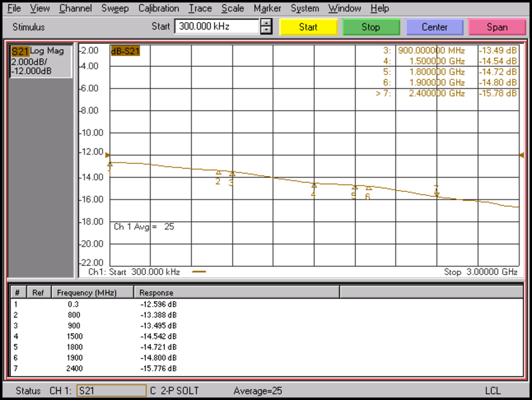Select marker 4 on the S21 trace
The width and height of the screenshot is (532, 400).
pyautogui.click(x=314, y=185)
